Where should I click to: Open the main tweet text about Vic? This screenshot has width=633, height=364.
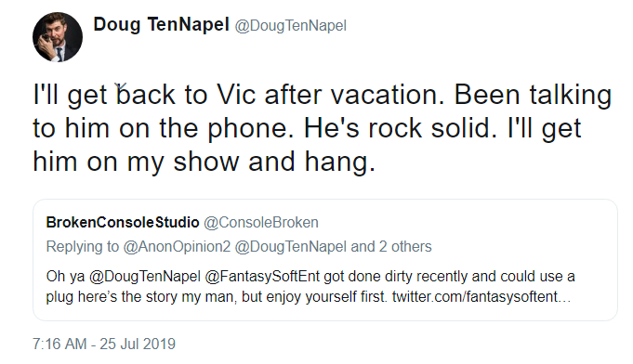322,128
